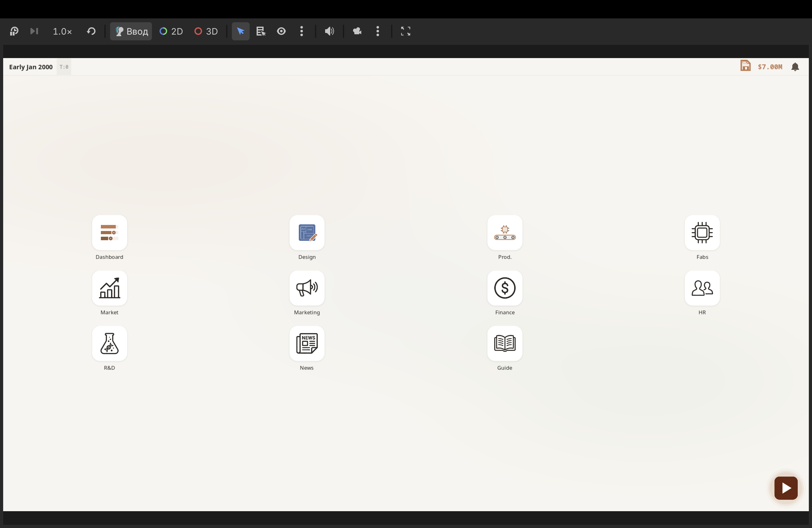Open the R&D flask icon
This screenshot has width=812, height=528.
tap(109, 343)
